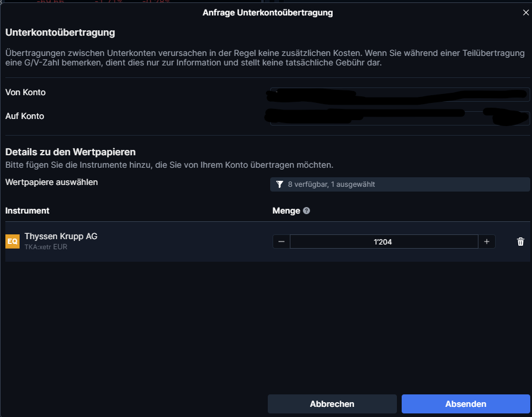The width and height of the screenshot is (532, 417).
Task: Click the quantity field showing 1'204
Action: [384, 242]
